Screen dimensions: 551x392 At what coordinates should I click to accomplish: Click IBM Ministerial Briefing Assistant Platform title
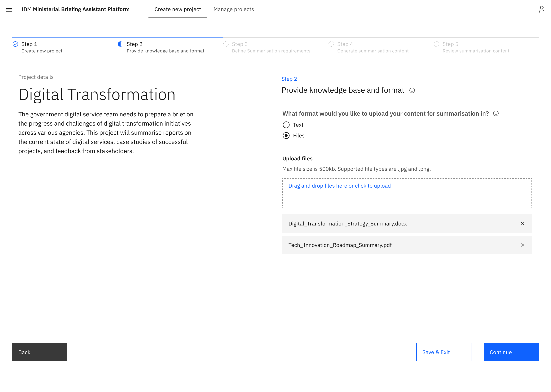coord(76,9)
